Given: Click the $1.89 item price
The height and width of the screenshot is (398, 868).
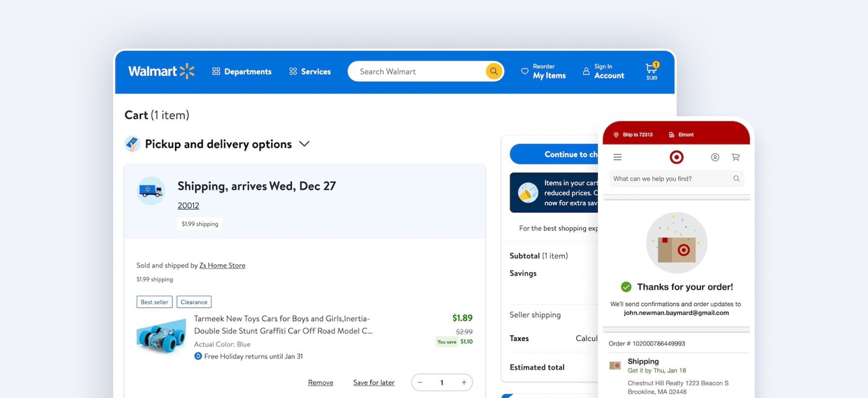Looking at the screenshot, I should point(462,318).
